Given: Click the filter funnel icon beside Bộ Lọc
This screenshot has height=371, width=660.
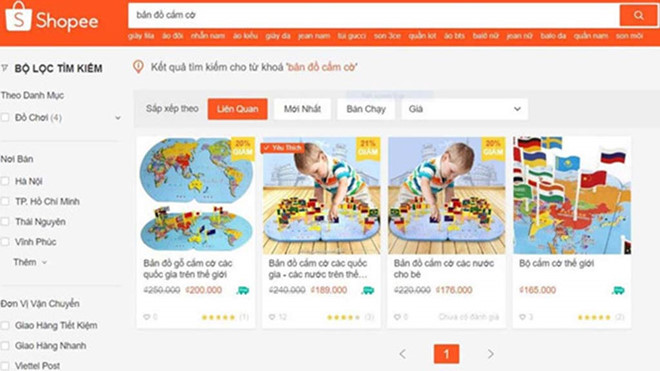Looking at the screenshot, I should click(x=5, y=68).
